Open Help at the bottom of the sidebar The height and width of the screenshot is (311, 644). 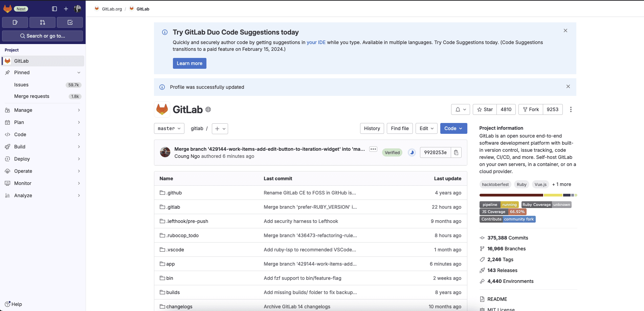click(14, 304)
